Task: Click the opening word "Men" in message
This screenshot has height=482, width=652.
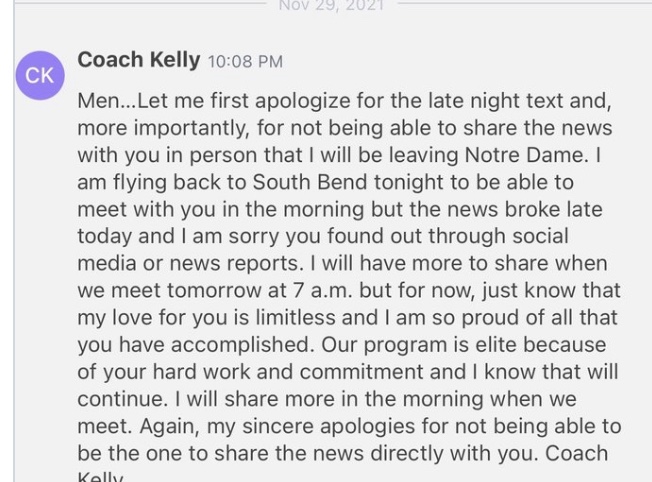Action: point(98,103)
